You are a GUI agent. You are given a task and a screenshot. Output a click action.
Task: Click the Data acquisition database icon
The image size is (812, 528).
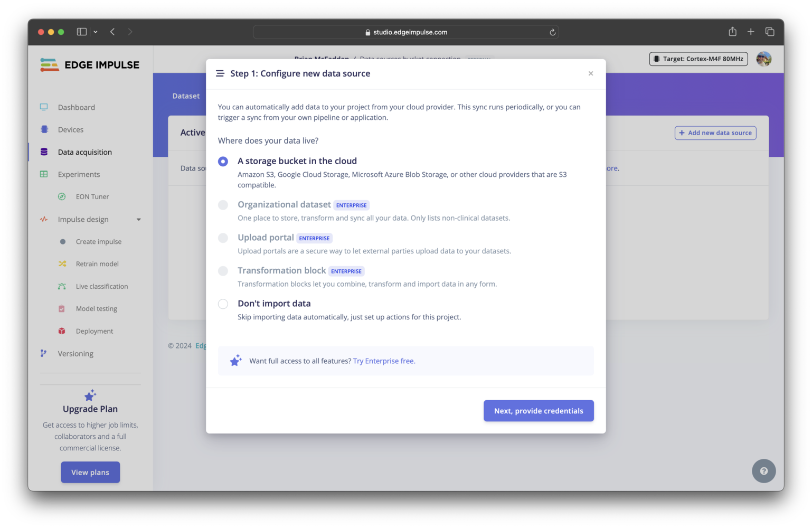point(44,152)
